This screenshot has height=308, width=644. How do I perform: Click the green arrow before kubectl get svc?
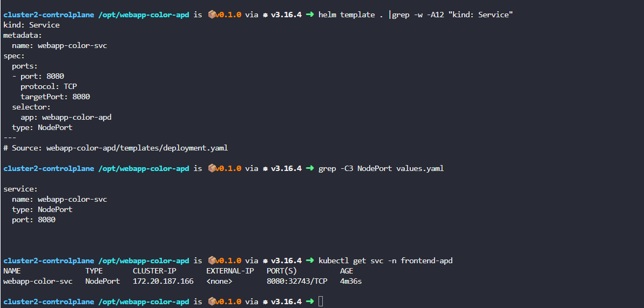(x=310, y=261)
